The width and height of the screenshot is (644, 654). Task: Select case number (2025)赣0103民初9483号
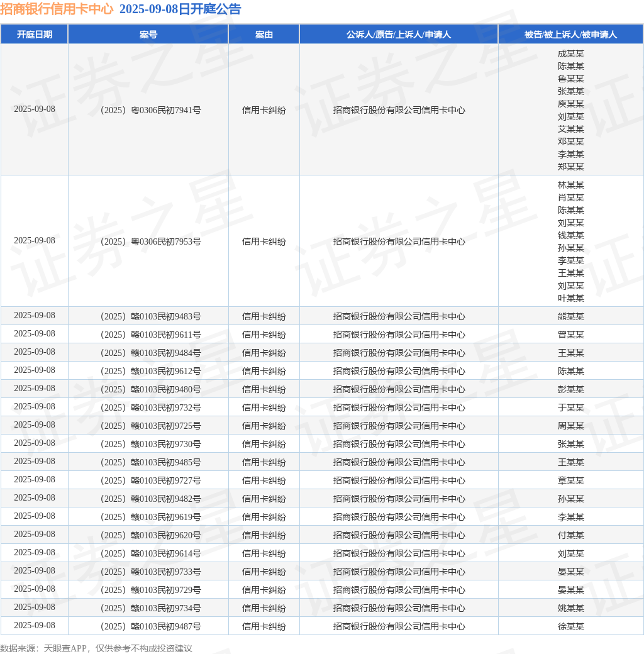(150, 316)
